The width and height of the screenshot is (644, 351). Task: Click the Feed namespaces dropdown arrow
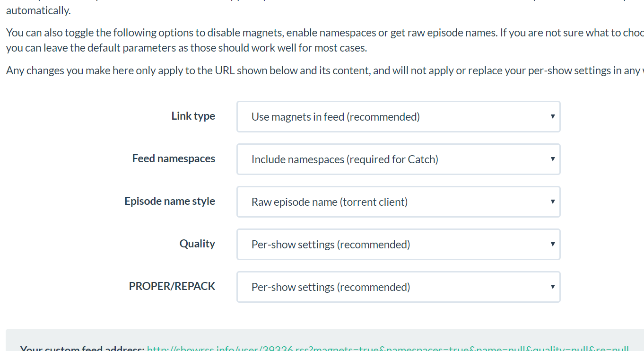552,159
